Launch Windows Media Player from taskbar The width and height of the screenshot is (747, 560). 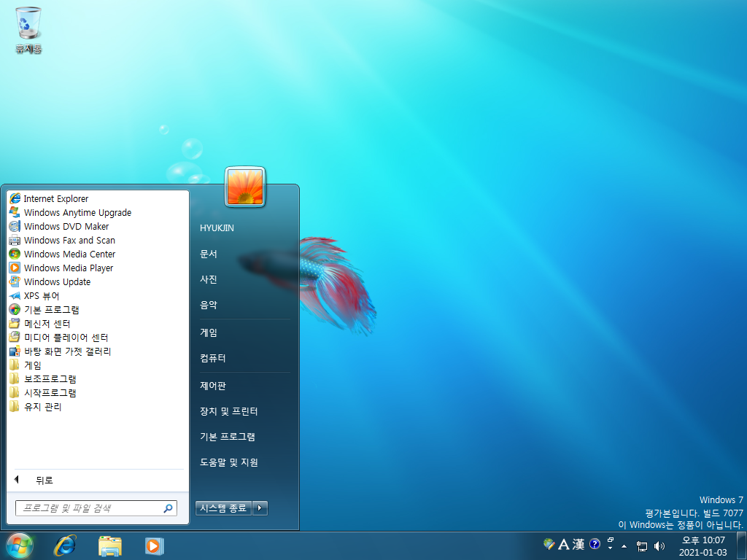155,545
